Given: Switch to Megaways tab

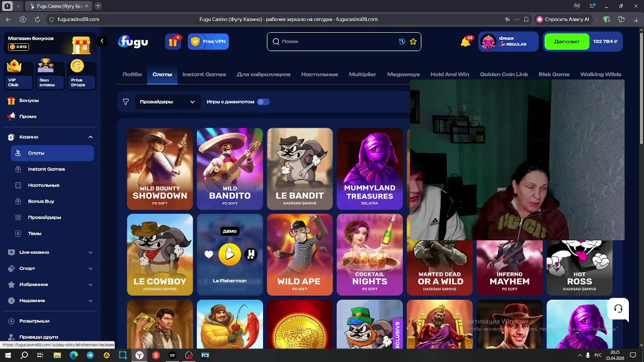Looking at the screenshot, I should tap(404, 74).
